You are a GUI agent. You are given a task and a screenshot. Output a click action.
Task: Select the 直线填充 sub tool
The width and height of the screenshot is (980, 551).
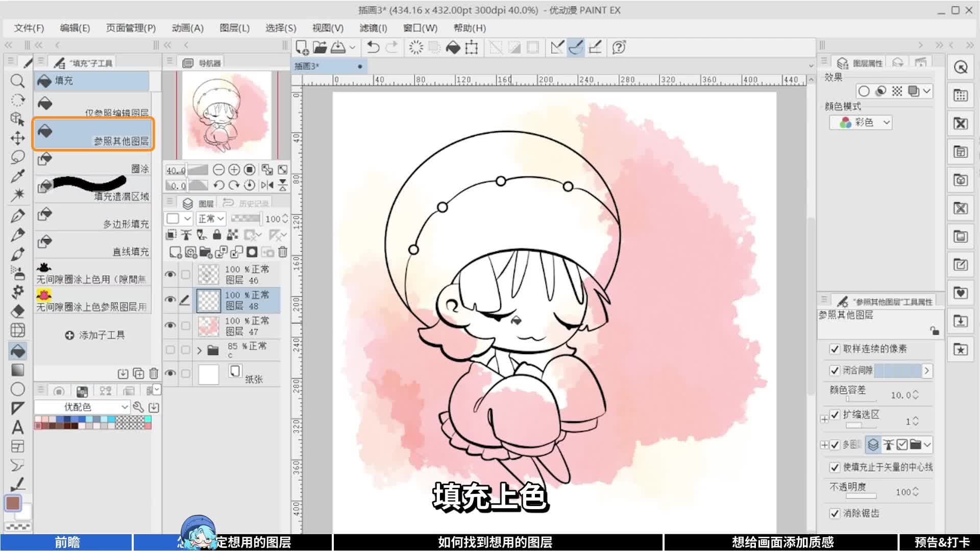[x=93, y=245]
